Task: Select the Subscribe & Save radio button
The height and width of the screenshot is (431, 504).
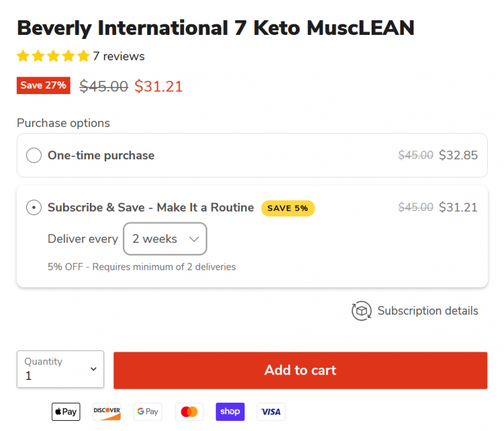Action: tap(34, 208)
